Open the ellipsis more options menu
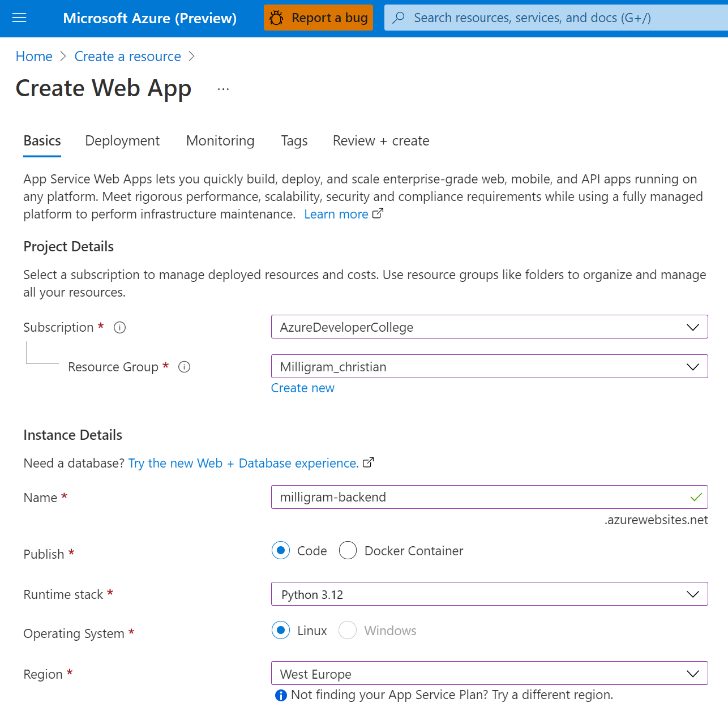Viewport: 728px width, 720px height. coord(224,89)
